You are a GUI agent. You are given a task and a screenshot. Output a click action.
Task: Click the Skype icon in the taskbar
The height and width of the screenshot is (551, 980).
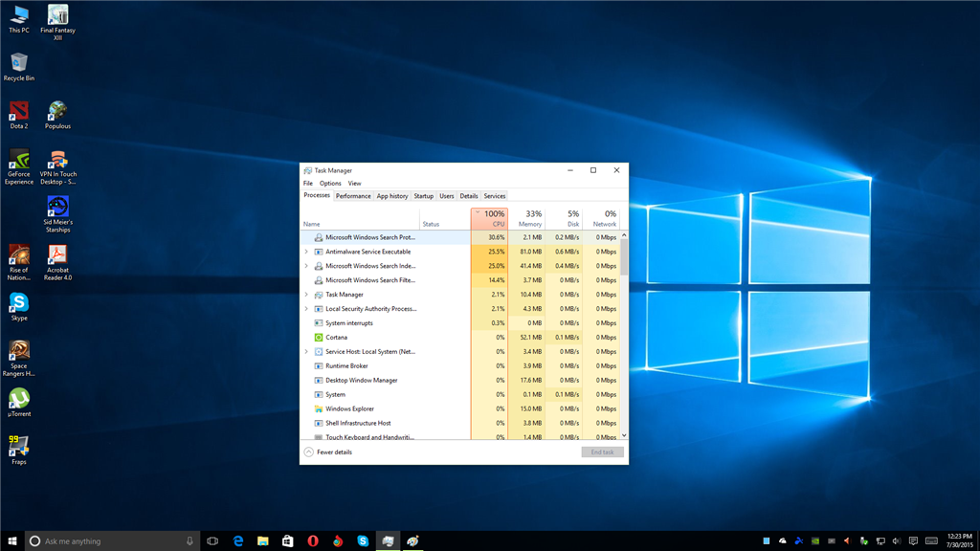click(363, 541)
